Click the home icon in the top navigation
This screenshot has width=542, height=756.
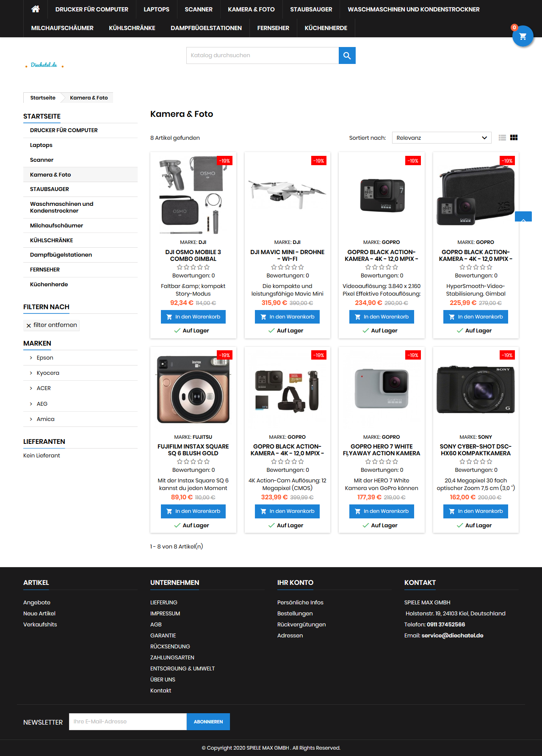click(36, 9)
